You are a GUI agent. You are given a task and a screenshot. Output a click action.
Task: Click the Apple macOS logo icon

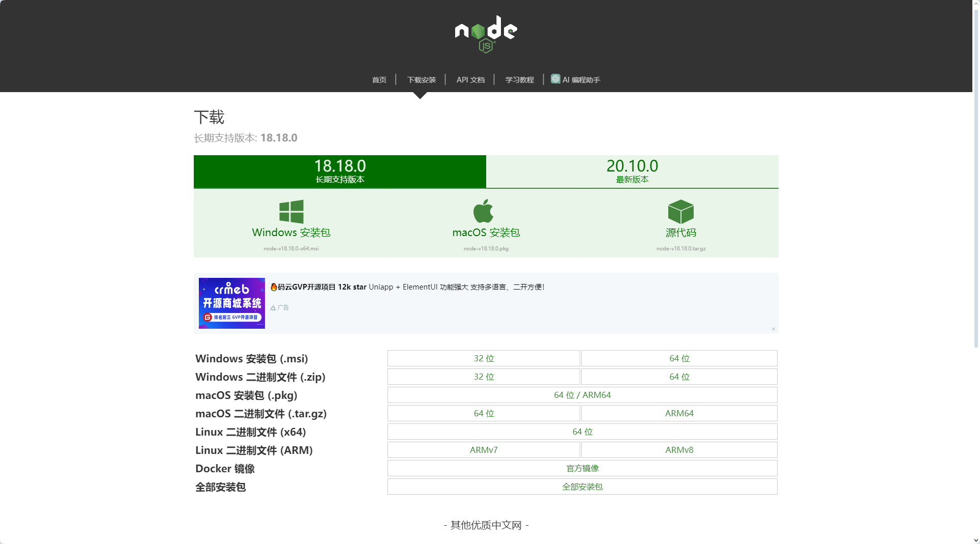(x=483, y=211)
